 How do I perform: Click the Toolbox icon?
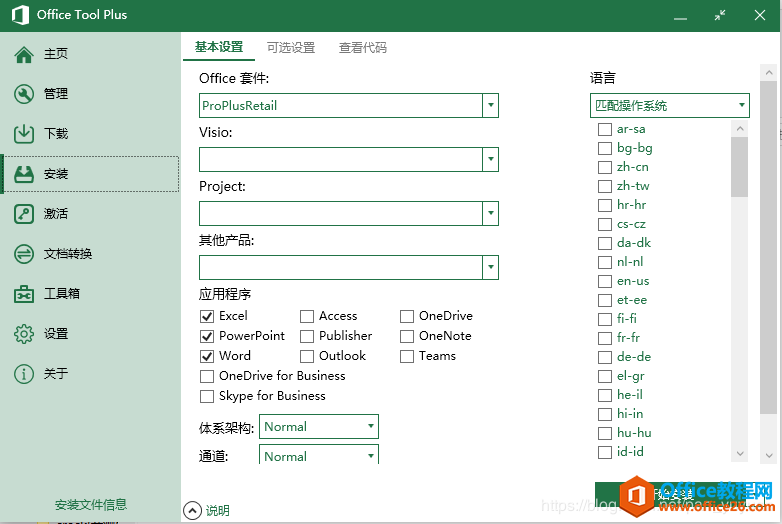point(24,294)
